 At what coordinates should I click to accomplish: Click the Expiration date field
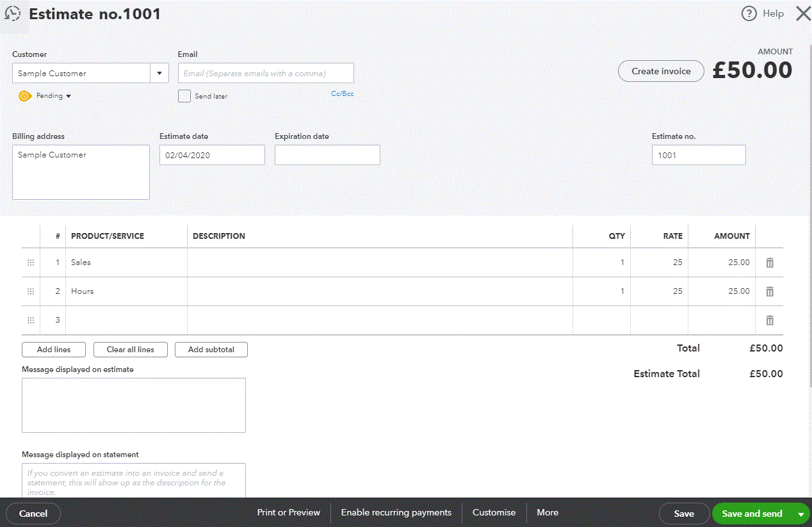[x=327, y=154]
